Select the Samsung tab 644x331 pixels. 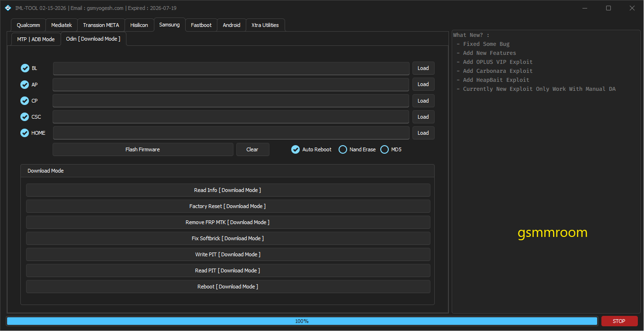(x=170, y=25)
